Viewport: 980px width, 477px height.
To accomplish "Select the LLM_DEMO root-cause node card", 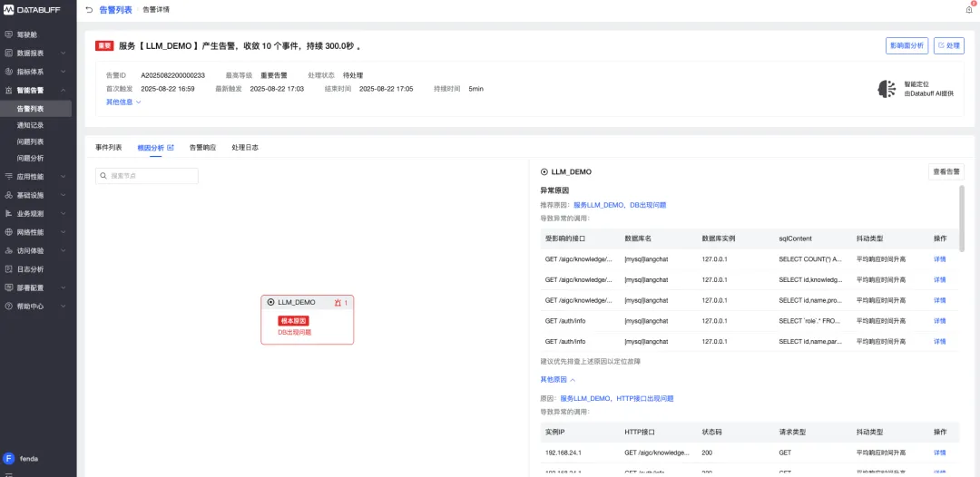I will (x=307, y=320).
